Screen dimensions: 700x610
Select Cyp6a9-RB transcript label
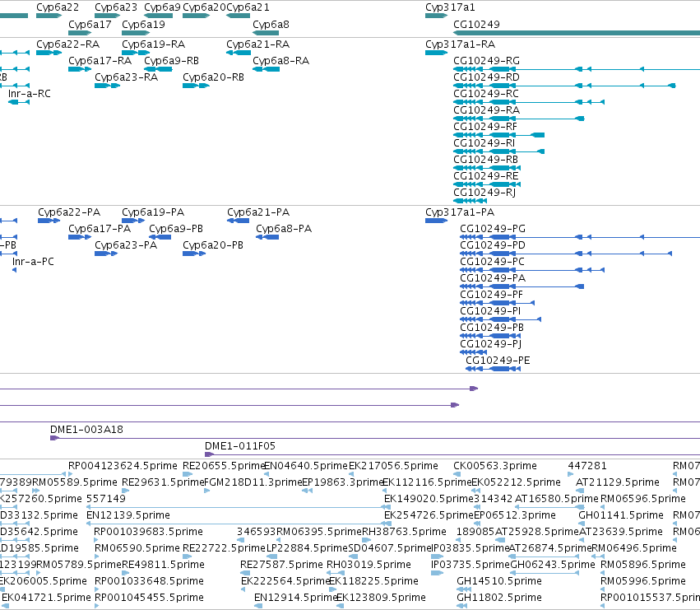[x=171, y=61]
